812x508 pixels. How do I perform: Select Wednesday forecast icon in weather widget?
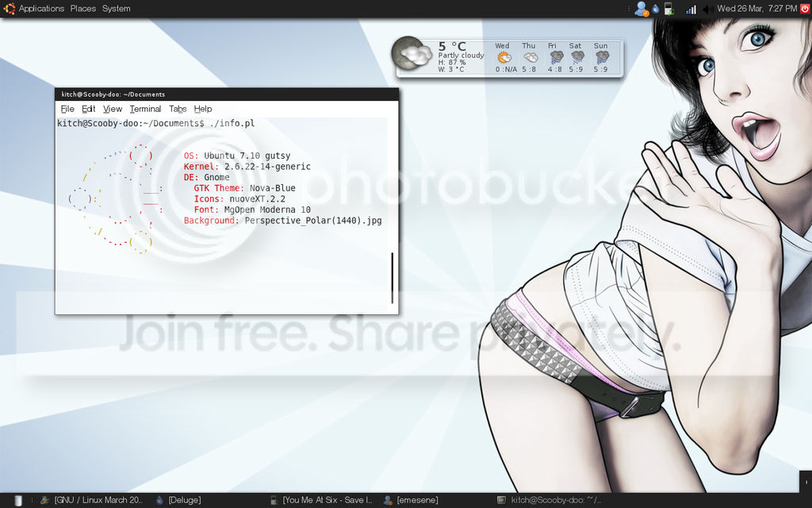click(504, 57)
